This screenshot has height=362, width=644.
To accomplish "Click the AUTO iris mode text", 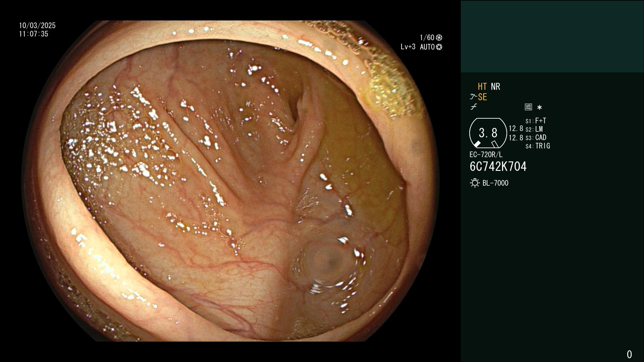I will tap(427, 47).
